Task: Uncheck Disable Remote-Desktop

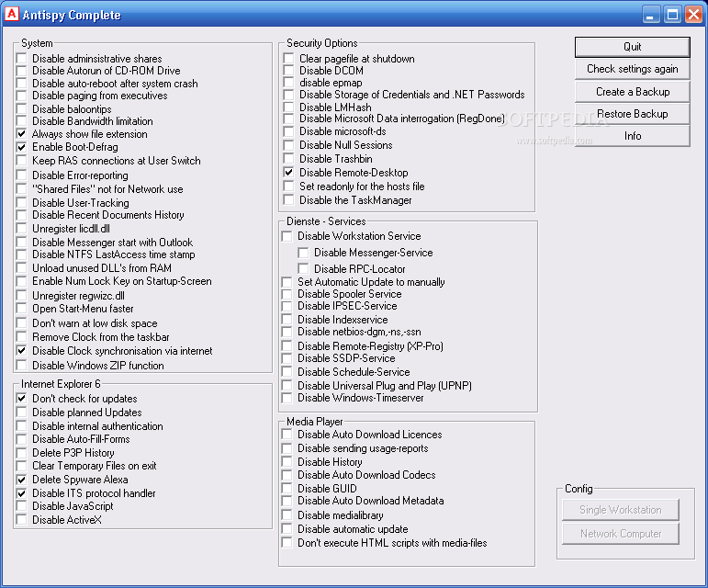Action: coord(288,172)
